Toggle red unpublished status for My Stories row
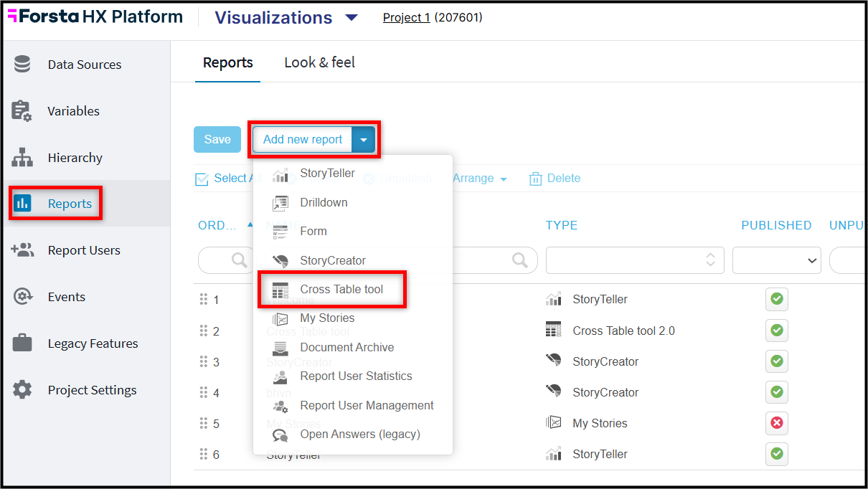The image size is (868, 489). point(776,423)
